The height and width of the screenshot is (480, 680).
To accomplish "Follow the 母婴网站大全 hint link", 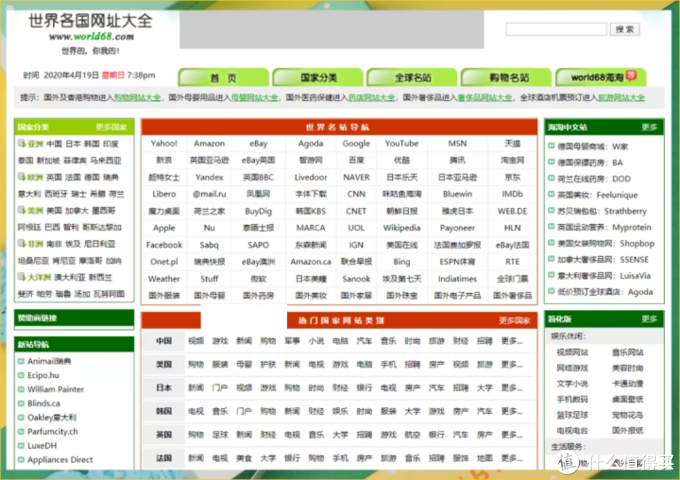I will pyautogui.click(x=254, y=98).
